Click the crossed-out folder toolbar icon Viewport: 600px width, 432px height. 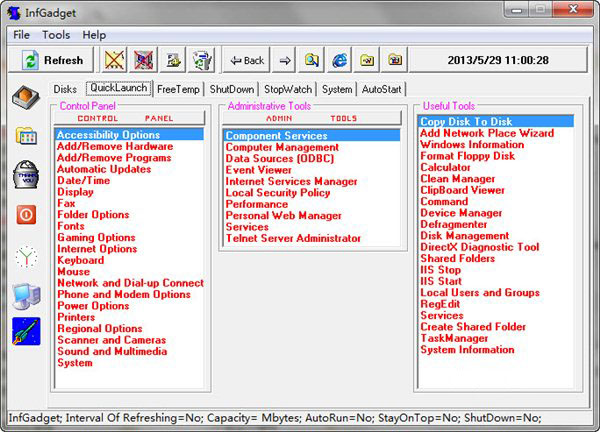tap(114, 60)
